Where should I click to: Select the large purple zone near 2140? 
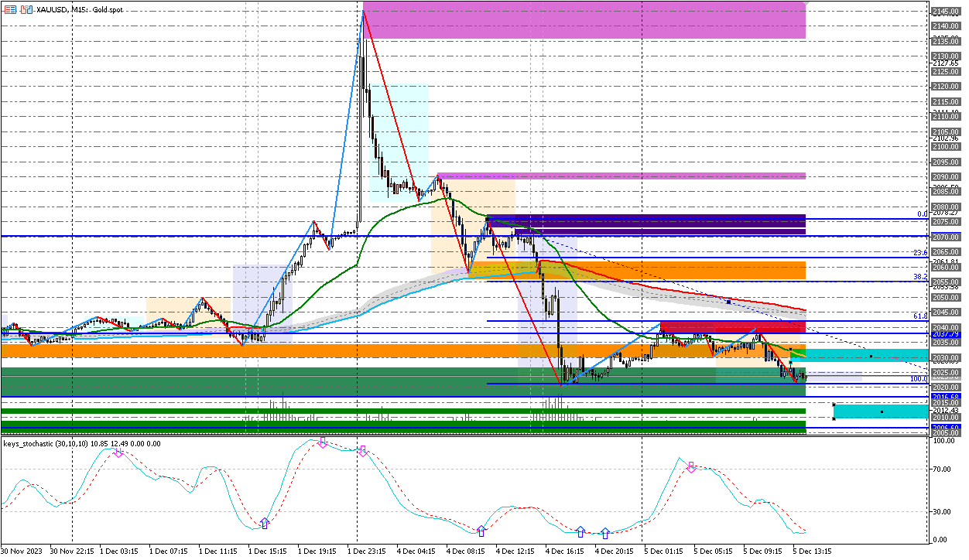click(584, 20)
